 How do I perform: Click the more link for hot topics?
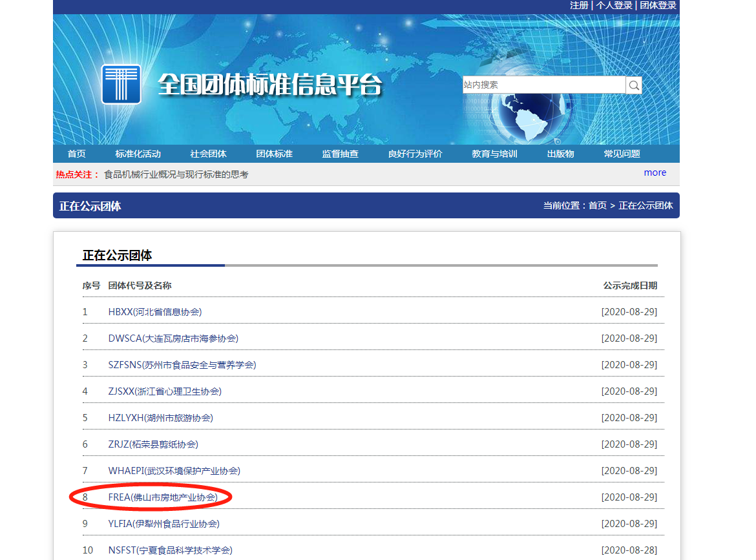click(655, 172)
